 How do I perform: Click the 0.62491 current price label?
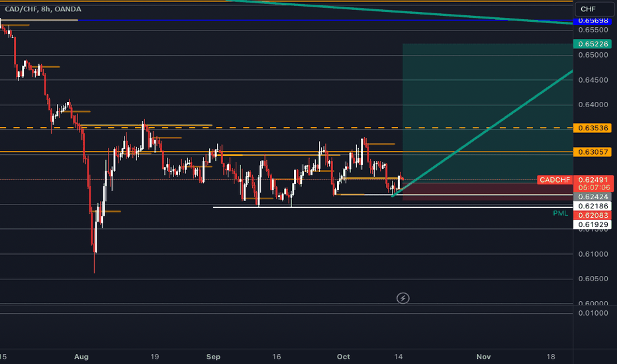pos(593,180)
